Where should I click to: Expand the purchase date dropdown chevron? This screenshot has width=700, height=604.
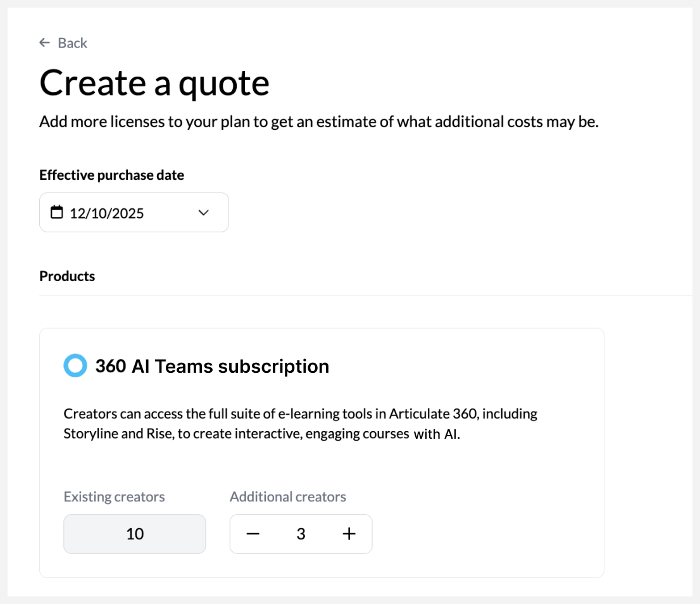point(203,213)
